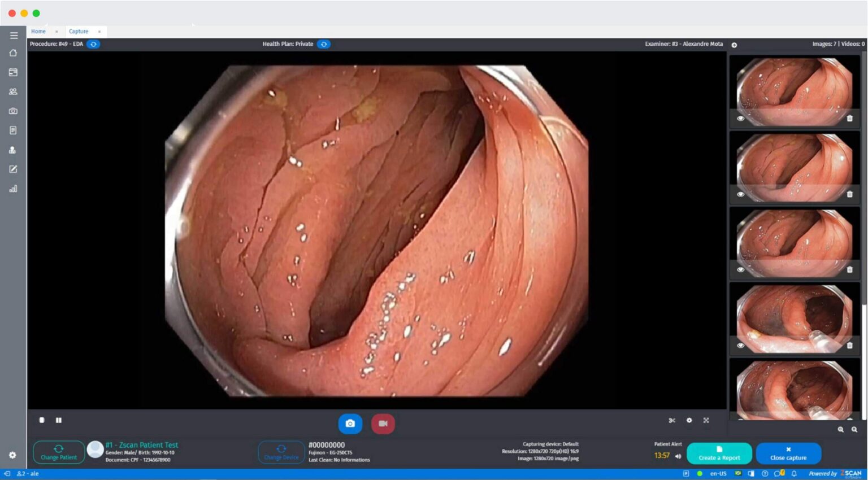
Task: Select the Capture tab
Action: [79, 31]
